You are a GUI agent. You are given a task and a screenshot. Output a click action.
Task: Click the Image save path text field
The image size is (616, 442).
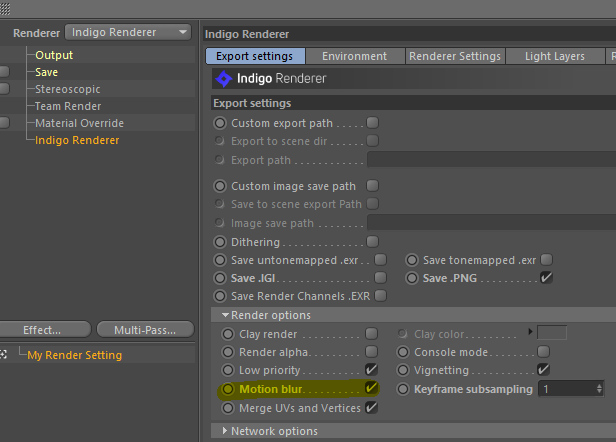click(491, 223)
